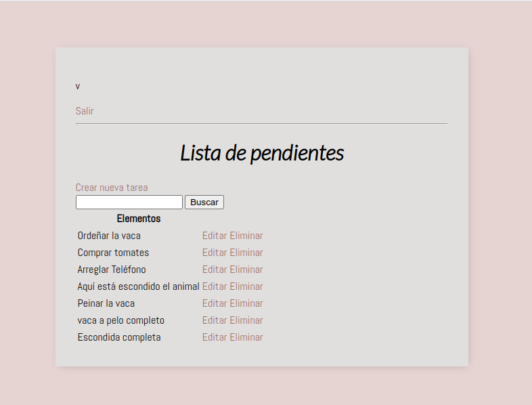Delete the Escondida completa task
The height and width of the screenshot is (405, 532).
[x=246, y=337]
